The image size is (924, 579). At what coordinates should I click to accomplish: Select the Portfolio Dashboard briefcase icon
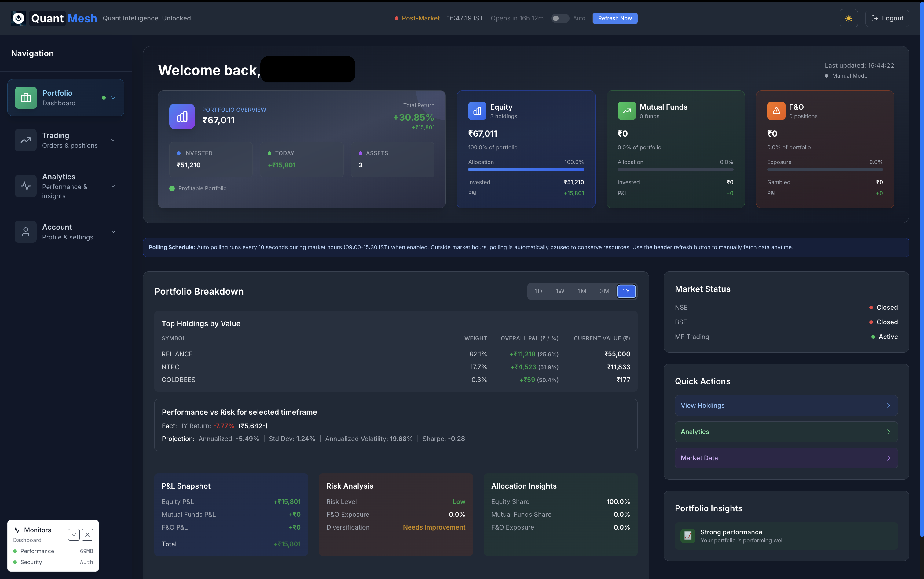click(26, 97)
